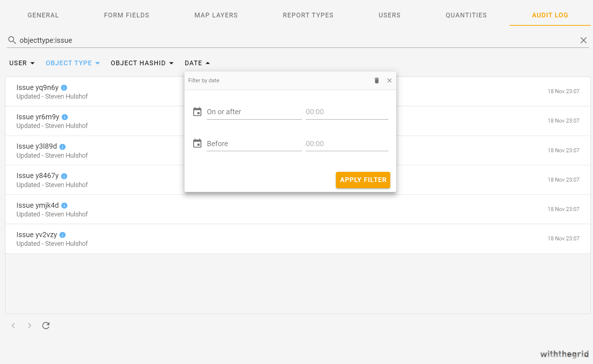This screenshot has height=364, width=593.
Task: Go to previous page of results
Action: coord(13,326)
